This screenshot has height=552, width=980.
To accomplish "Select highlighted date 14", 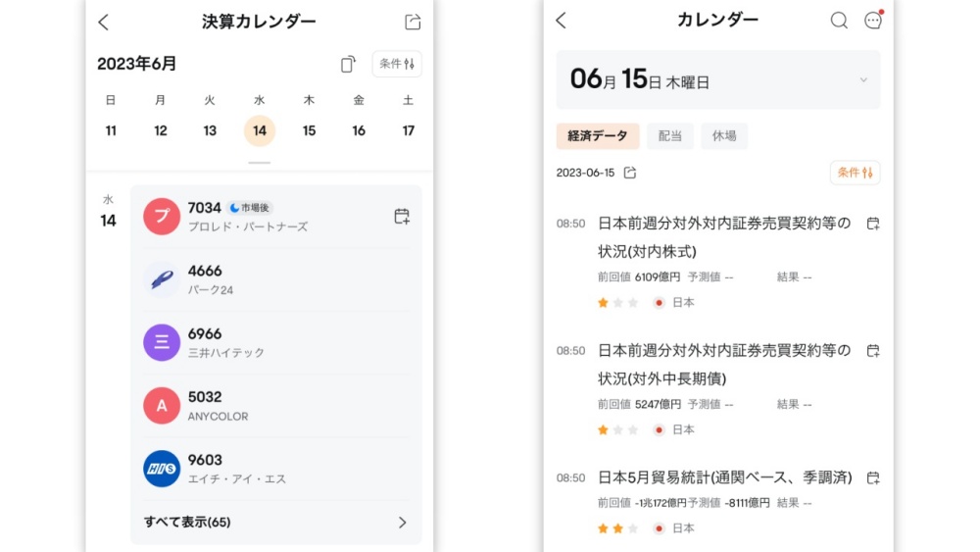I will coord(260,130).
